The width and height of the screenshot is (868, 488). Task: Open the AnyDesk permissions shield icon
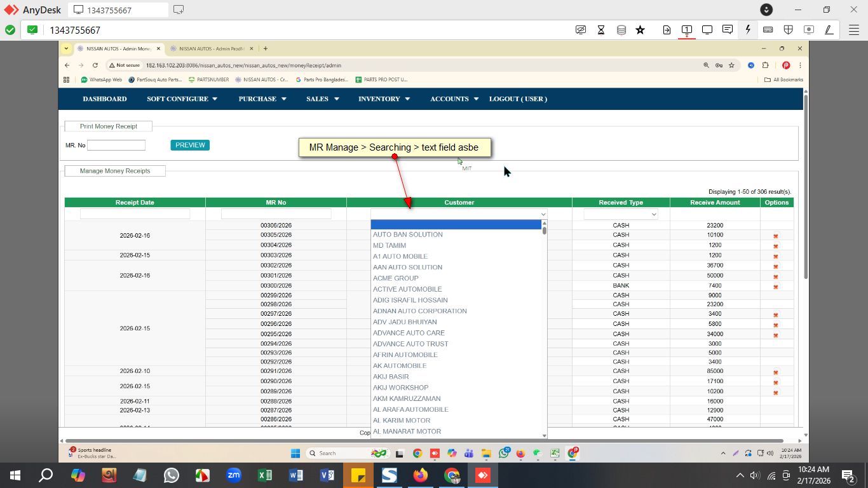(788, 30)
